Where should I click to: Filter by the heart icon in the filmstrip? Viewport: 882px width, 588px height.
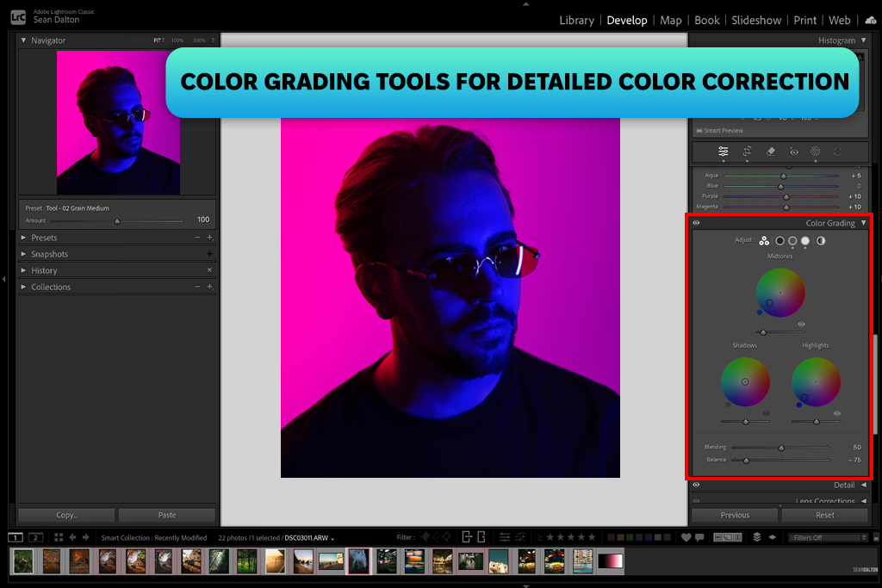pyautogui.click(x=686, y=537)
